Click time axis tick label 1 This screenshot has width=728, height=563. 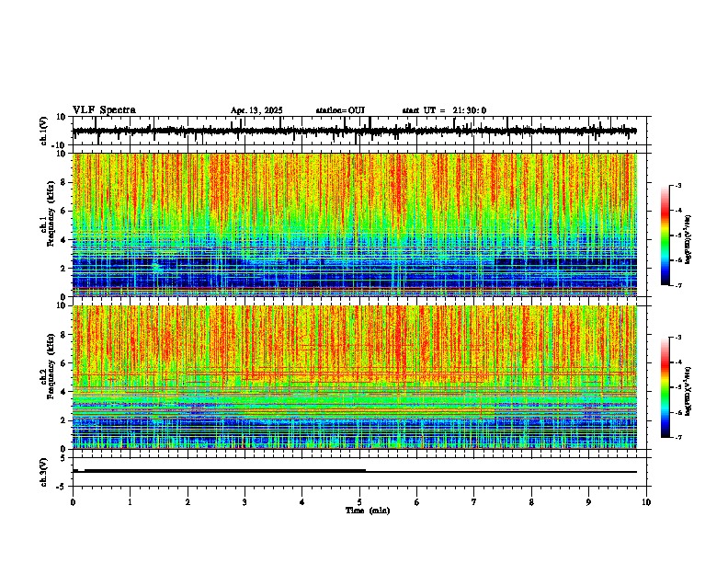[130, 502]
